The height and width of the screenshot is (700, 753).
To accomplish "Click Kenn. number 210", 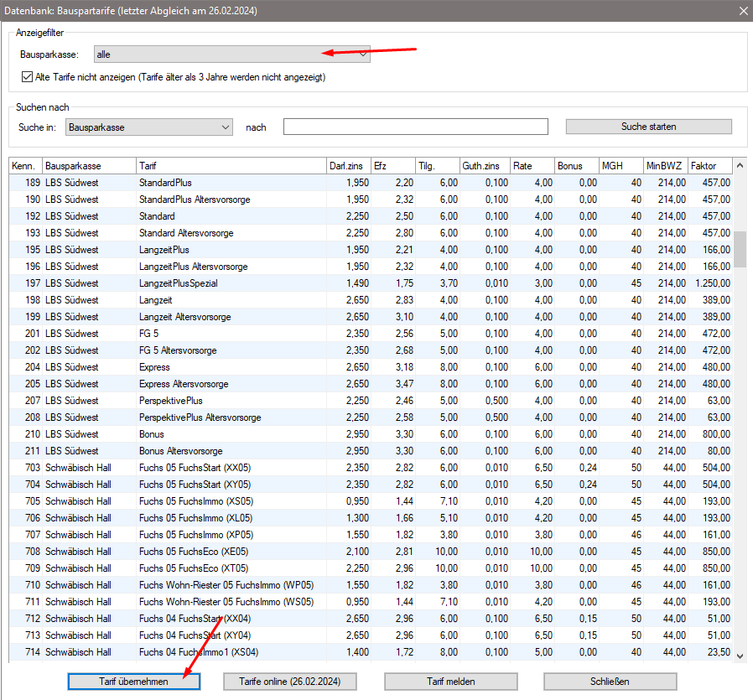I will pyautogui.click(x=33, y=434).
